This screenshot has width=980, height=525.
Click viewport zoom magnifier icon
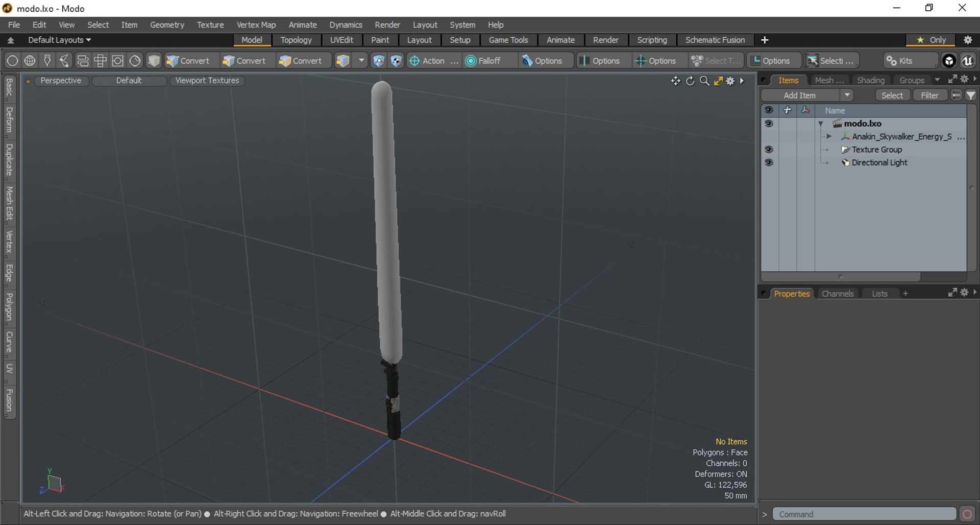pyautogui.click(x=704, y=81)
